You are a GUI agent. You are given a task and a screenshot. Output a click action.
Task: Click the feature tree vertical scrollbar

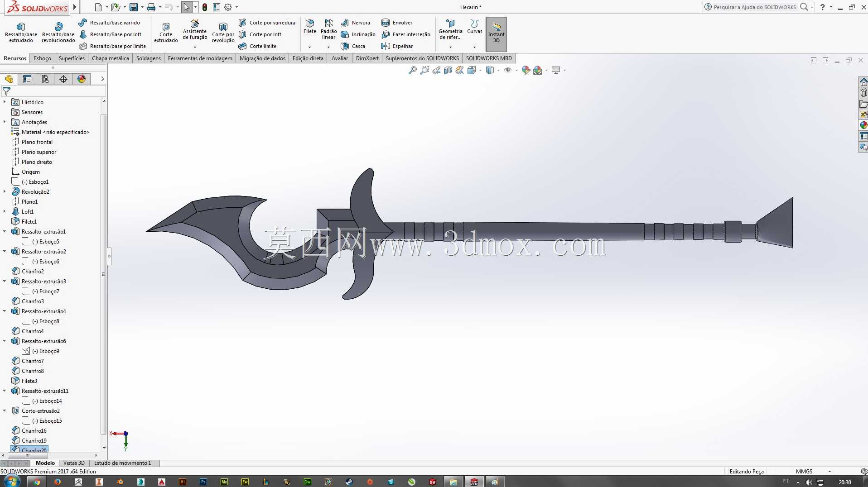[104, 274]
